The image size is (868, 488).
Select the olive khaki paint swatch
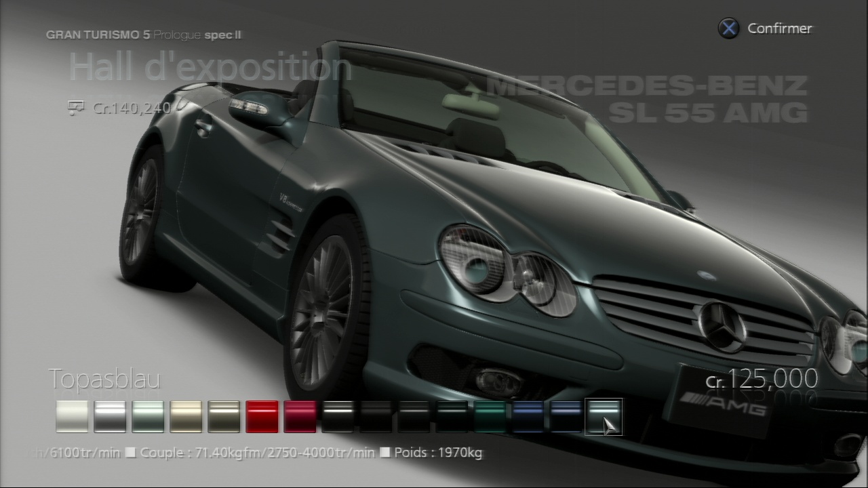(x=224, y=416)
